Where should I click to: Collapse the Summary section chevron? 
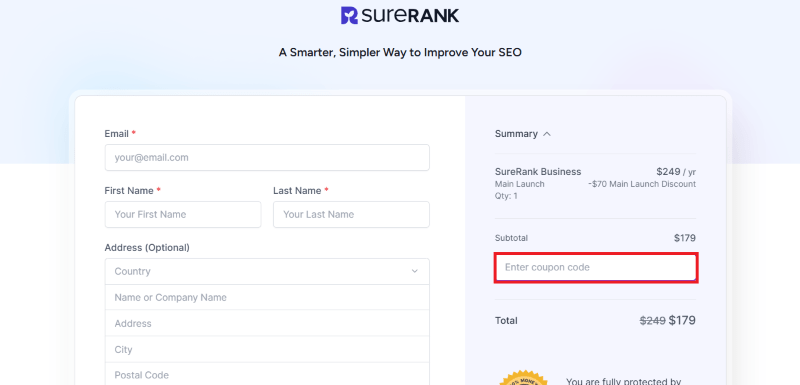click(x=547, y=134)
